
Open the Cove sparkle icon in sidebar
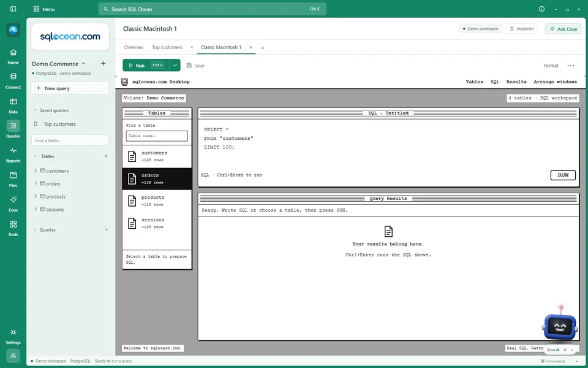tap(13, 204)
